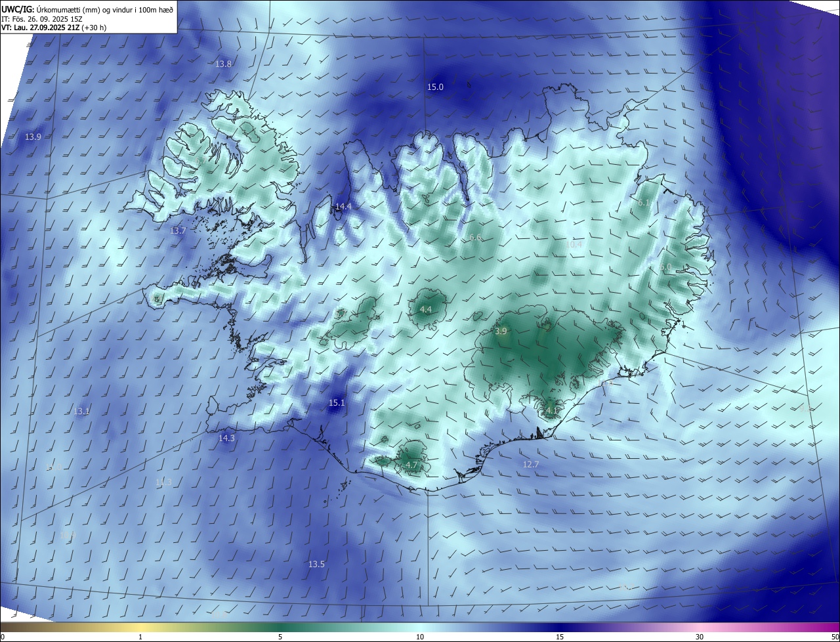Click the 3.9 value on Vatnajökull

click(x=501, y=332)
